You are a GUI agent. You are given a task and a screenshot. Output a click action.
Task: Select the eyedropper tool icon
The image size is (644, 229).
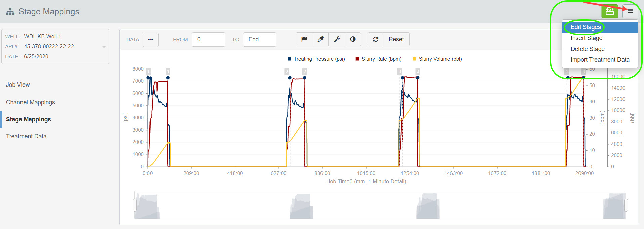tap(320, 39)
